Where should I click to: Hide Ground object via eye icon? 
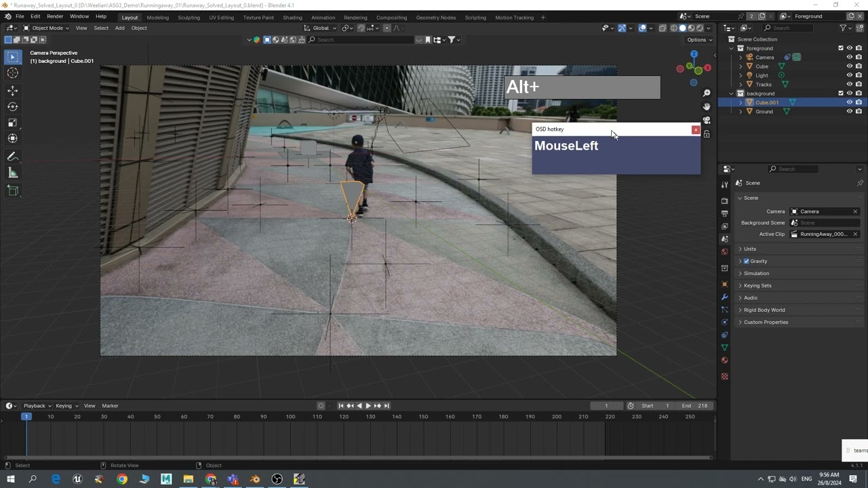click(x=849, y=112)
